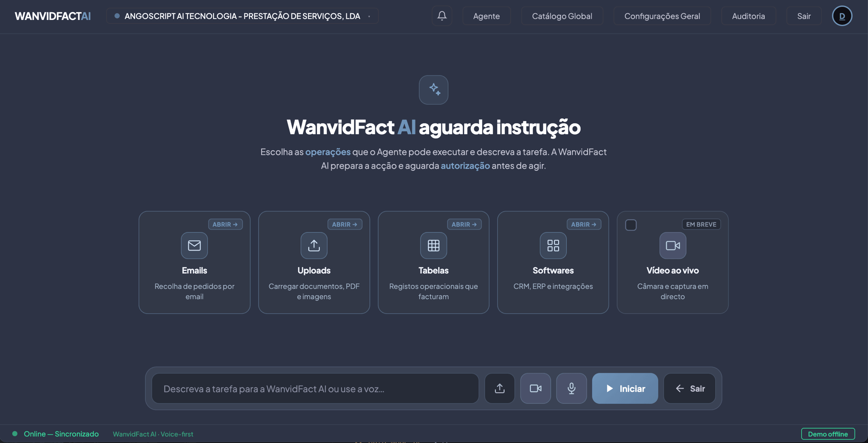The image size is (868, 443).
Task: Start video capture from the prompt bar camera icon
Action: click(x=536, y=388)
